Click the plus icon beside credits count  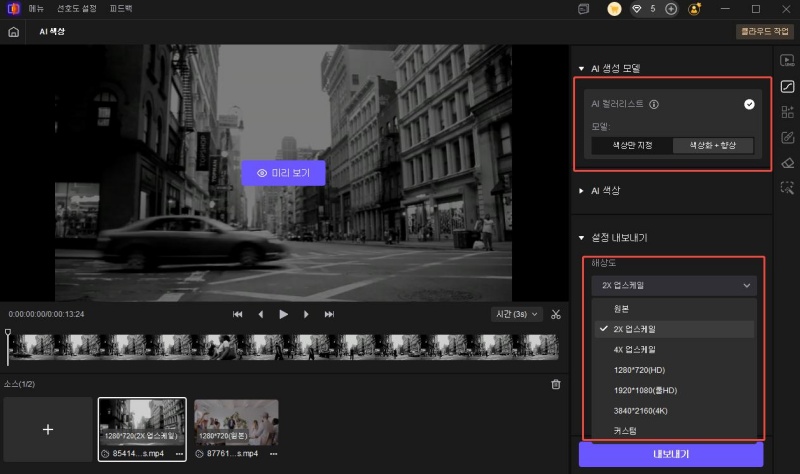click(671, 9)
